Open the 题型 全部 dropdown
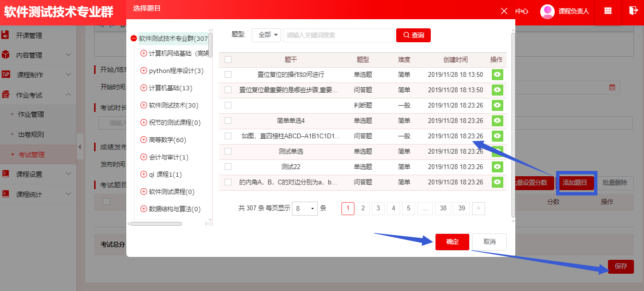 (266, 35)
